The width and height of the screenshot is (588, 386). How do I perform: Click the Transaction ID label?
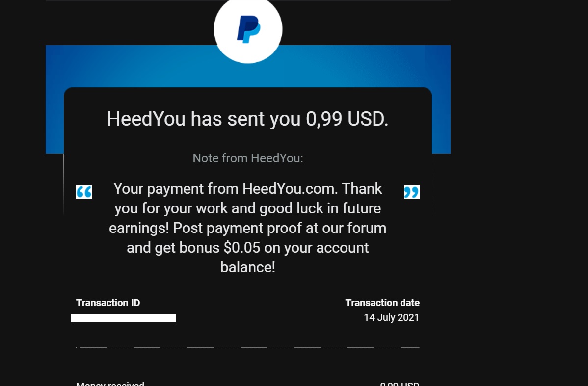click(x=108, y=303)
